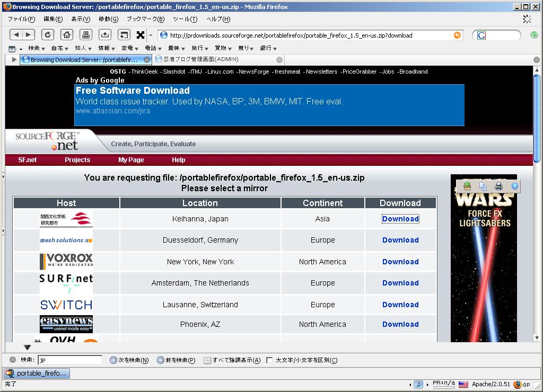Click the orange go arrow in address bar
This screenshot has width=543, height=392.
(x=457, y=35)
